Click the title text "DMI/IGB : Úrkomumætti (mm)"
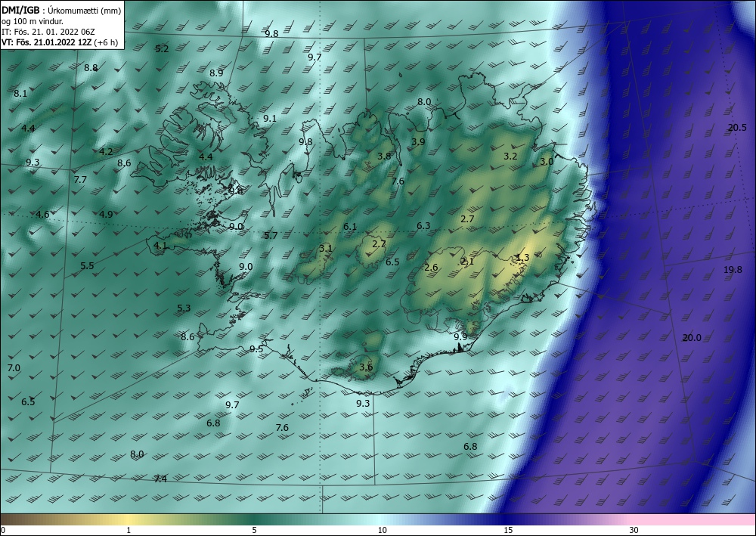 (61, 10)
